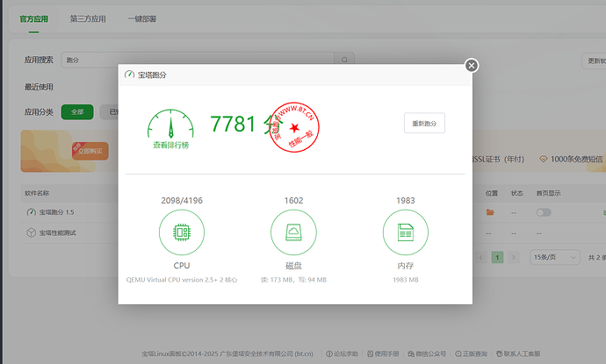Open the 论坛求助 footer link
This screenshot has width=606, height=364.
click(342, 353)
